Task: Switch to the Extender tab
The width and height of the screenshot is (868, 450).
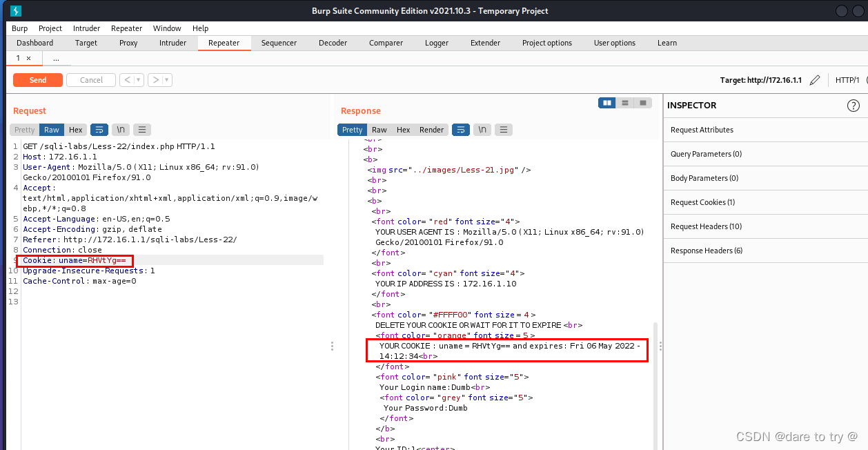Action: coord(485,43)
